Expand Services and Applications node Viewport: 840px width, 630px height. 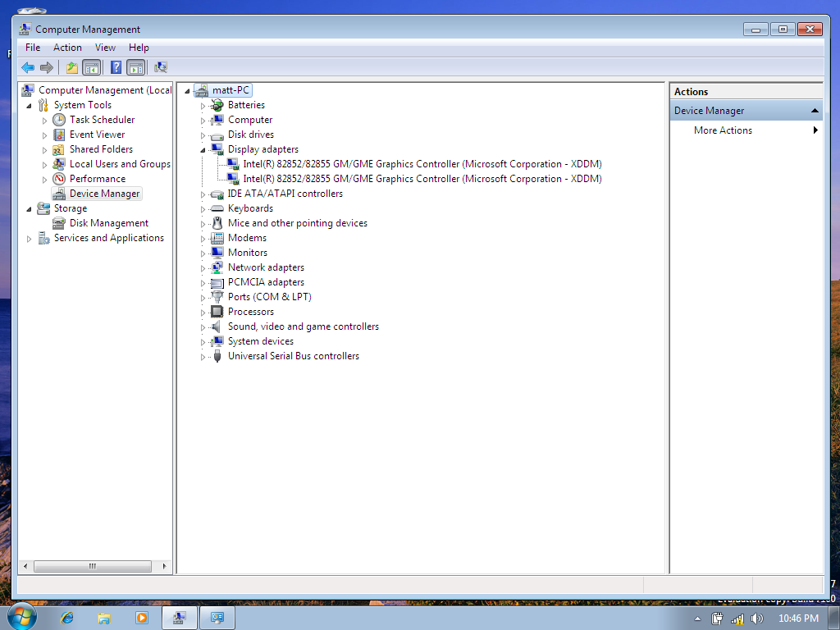click(29, 239)
